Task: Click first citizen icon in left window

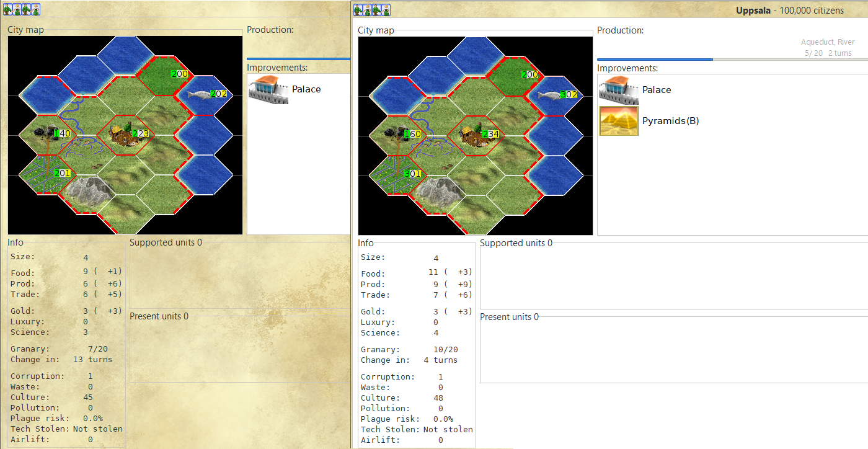Action: point(8,9)
